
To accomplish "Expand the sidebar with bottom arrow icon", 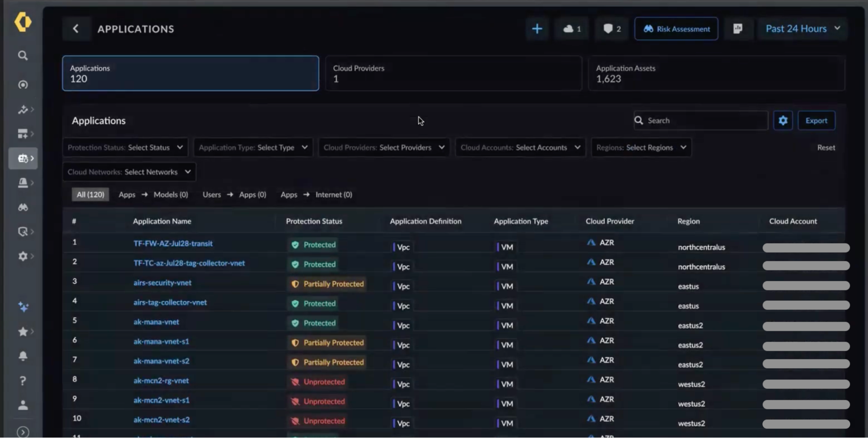I will pos(23,432).
